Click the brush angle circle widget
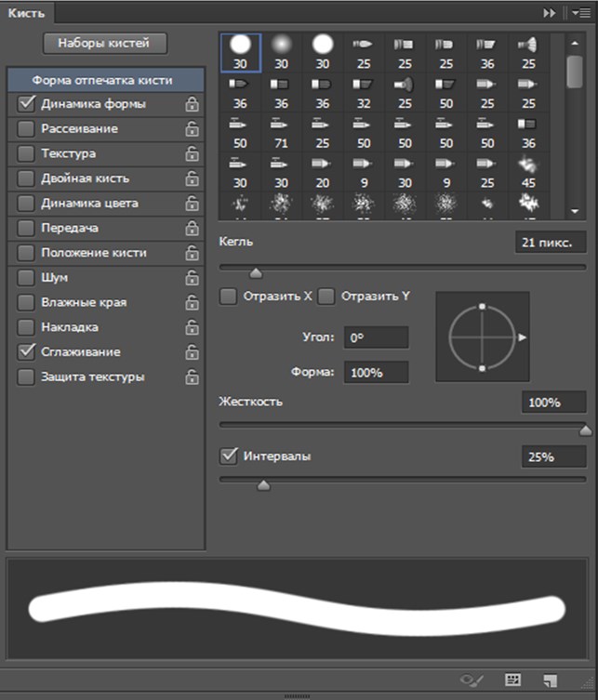The width and height of the screenshot is (598, 700). click(483, 337)
